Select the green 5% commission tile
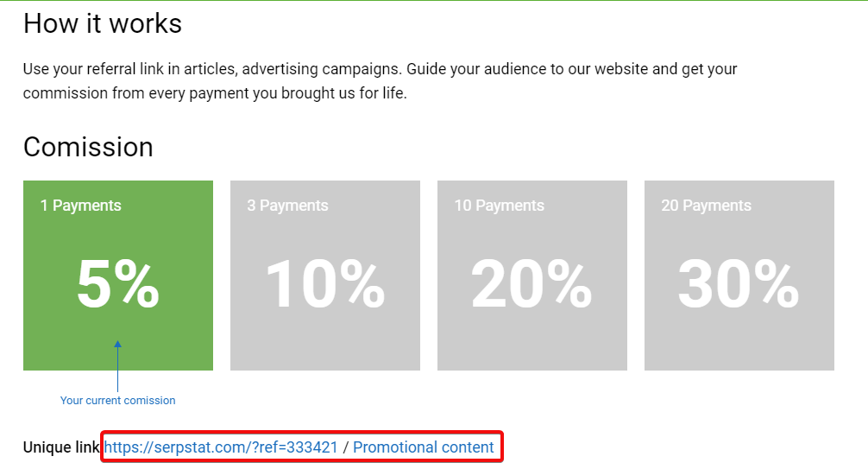This screenshot has width=868, height=469. point(118,276)
